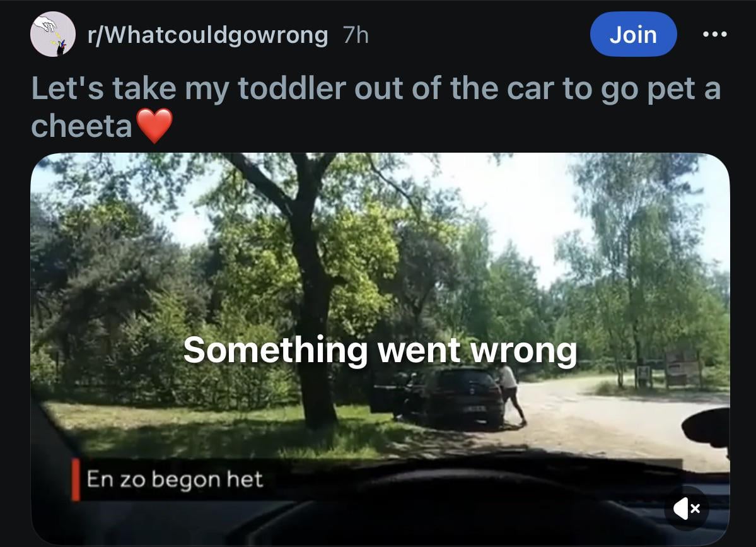Click the word cheeta in the title
This screenshot has width=756, height=547.
tap(81, 126)
